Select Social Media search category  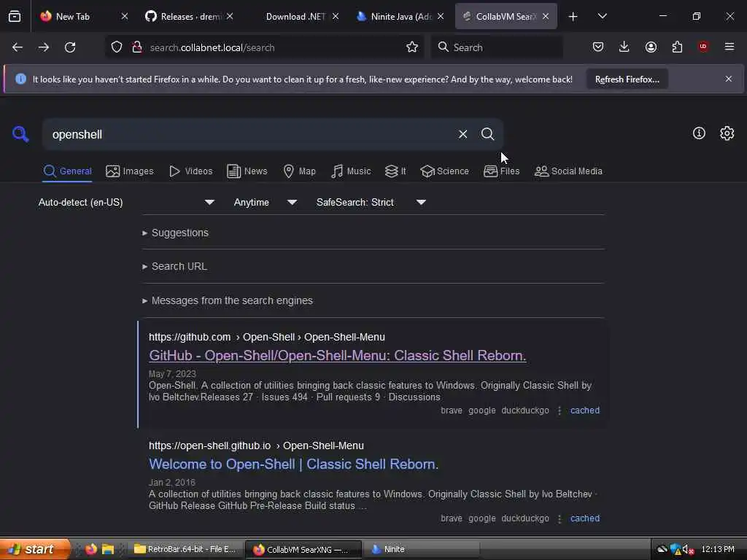pos(568,171)
